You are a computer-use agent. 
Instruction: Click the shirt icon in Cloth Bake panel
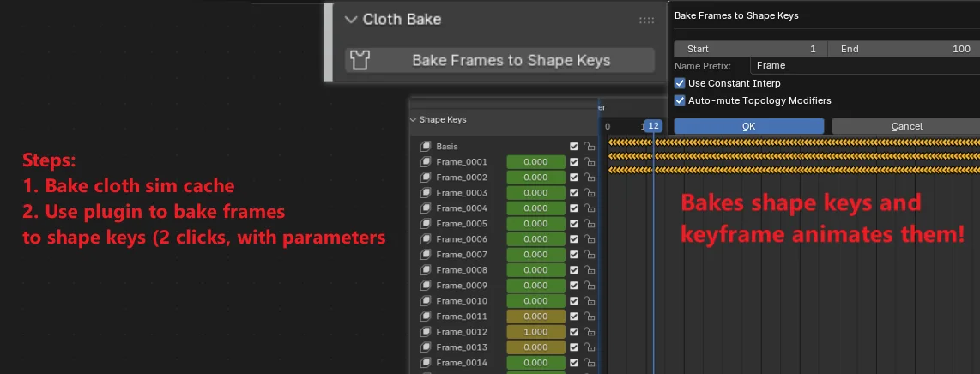360,61
